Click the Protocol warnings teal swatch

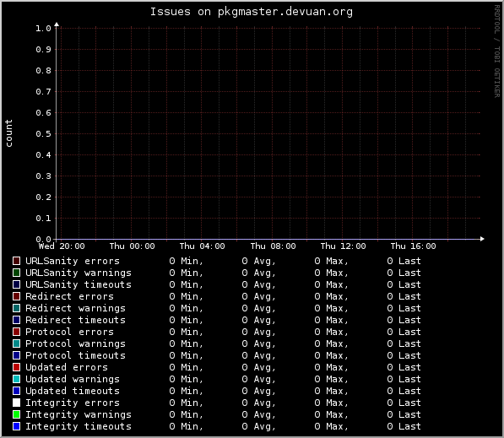click(16, 343)
